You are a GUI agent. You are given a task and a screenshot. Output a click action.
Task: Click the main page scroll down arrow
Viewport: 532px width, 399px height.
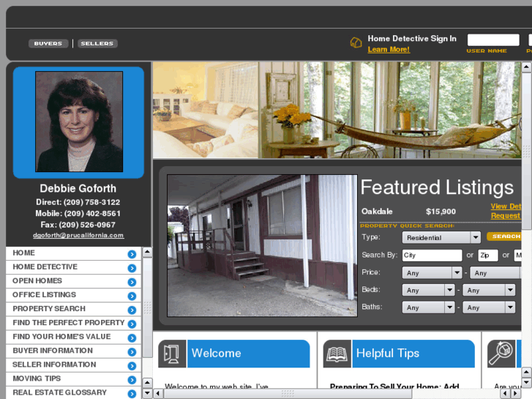(526, 383)
